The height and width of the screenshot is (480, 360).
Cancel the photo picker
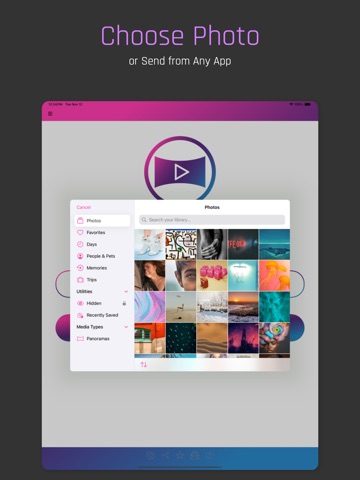click(x=83, y=207)
